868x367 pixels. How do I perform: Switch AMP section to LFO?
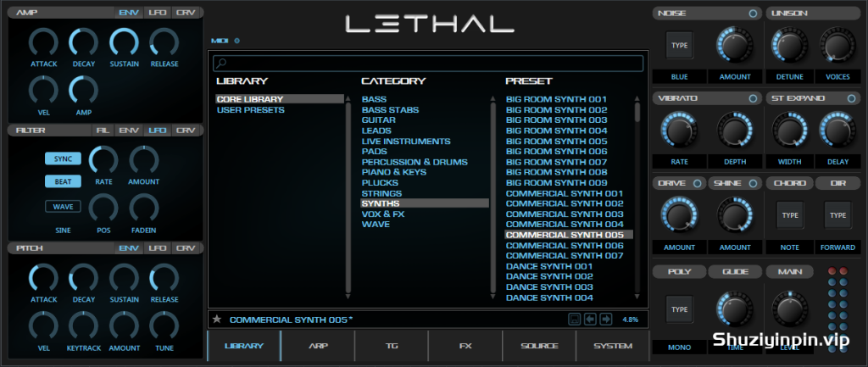point(158,13)
